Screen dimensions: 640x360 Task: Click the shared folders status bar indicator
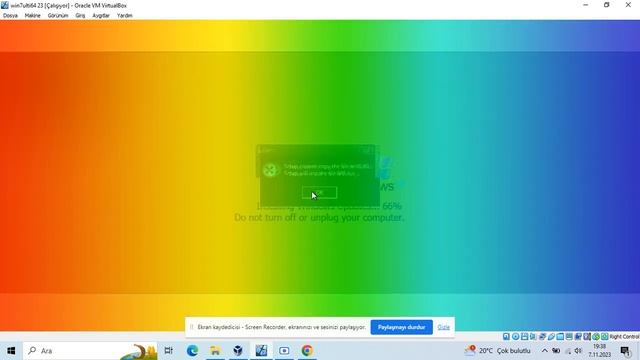560,337
